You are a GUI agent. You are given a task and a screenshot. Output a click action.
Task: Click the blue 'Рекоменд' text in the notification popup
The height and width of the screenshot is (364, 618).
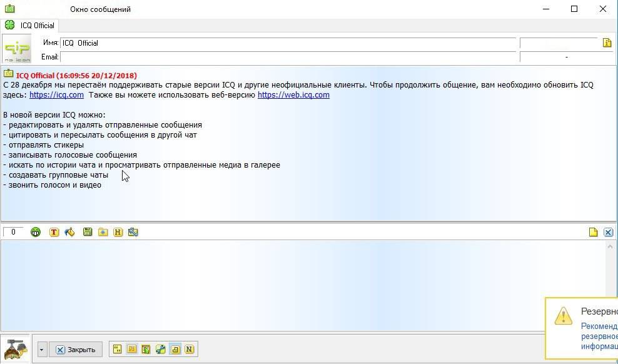click(599, 326)
